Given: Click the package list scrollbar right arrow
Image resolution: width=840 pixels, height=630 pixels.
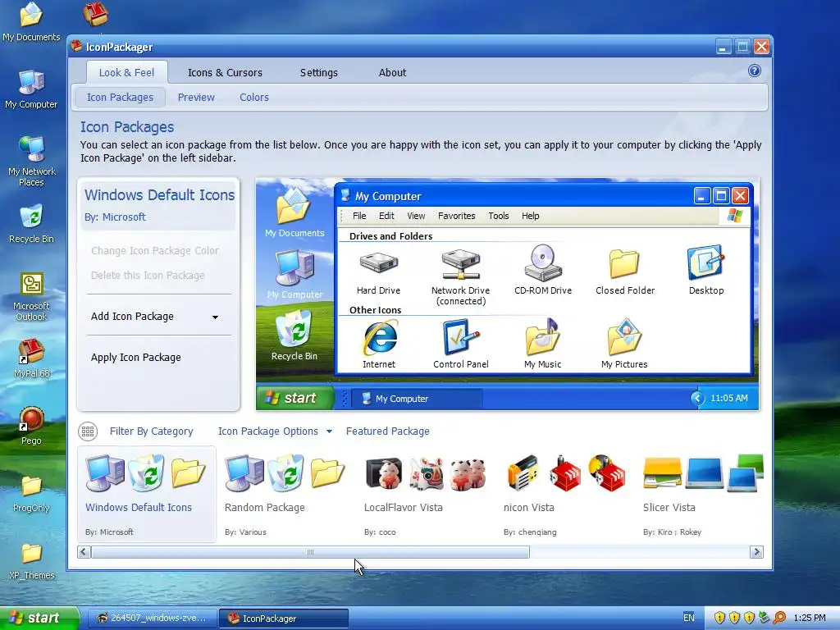Looking at the screenshot, I should point(756,552).
